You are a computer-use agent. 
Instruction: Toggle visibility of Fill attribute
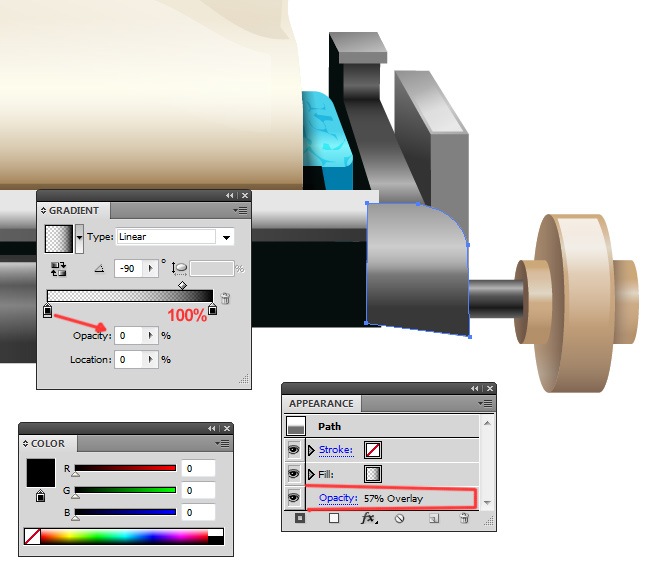[293, 474]
